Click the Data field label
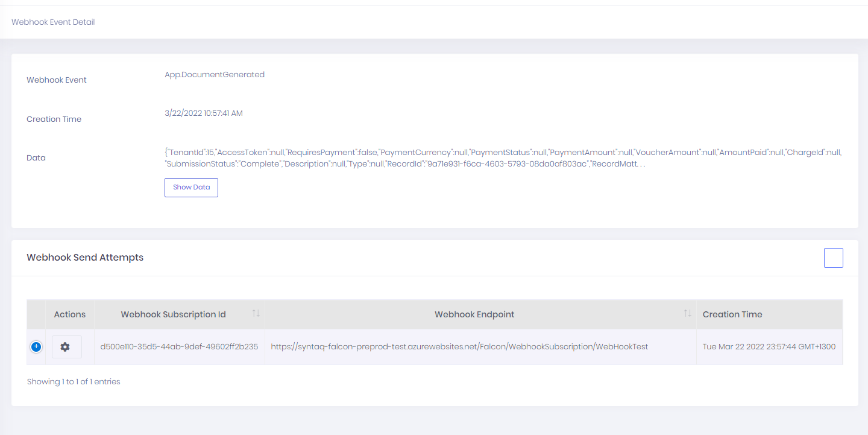Image resolution: width=868 pixels, height=435 pixels. [36, 157]
